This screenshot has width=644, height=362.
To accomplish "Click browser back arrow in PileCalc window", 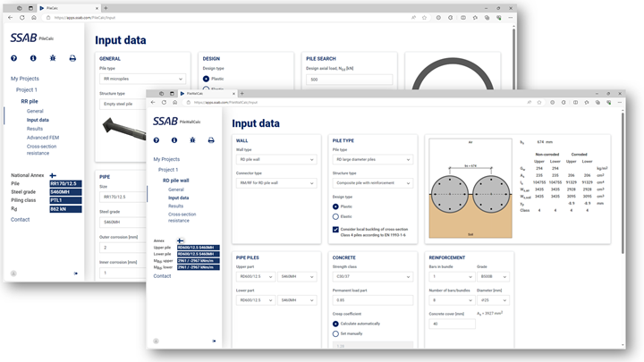I will [x=10, y=18].
